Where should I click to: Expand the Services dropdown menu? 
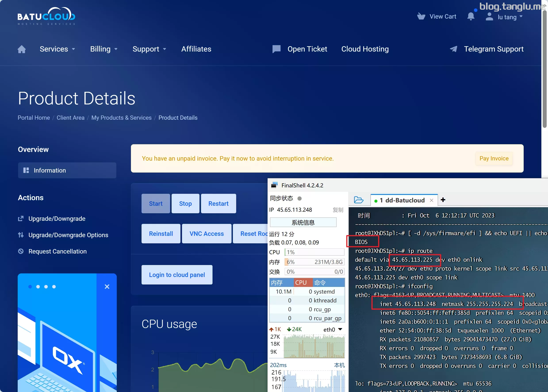[x=57, y=49]
